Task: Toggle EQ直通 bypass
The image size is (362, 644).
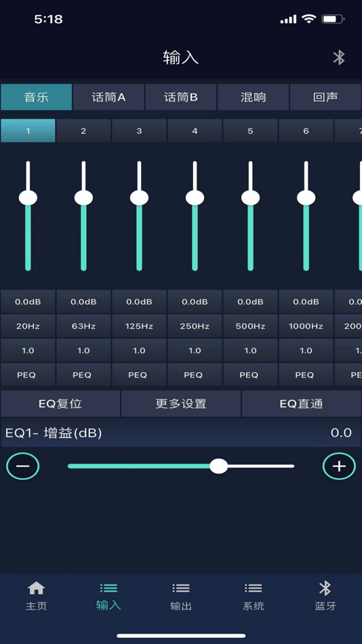Action: pos(301,404)
